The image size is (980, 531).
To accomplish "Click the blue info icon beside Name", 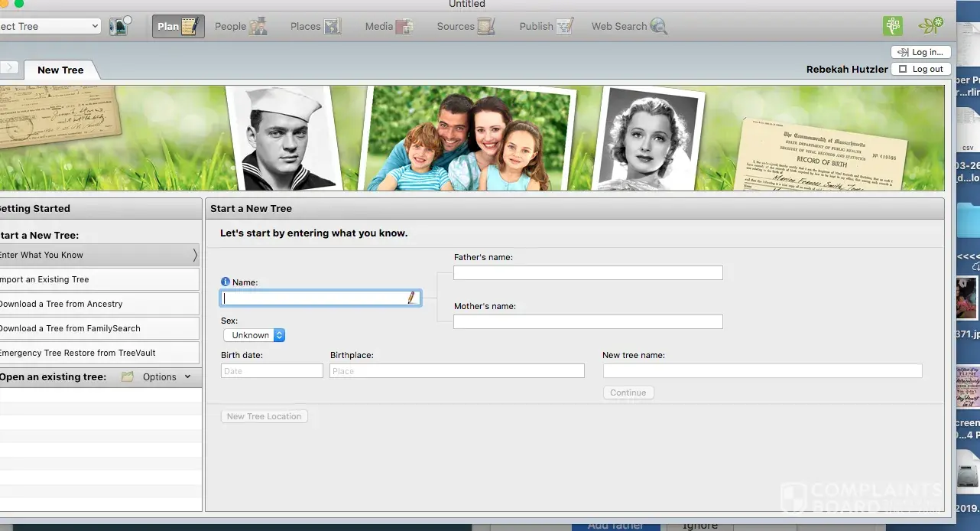I will (x=226, y=282).
